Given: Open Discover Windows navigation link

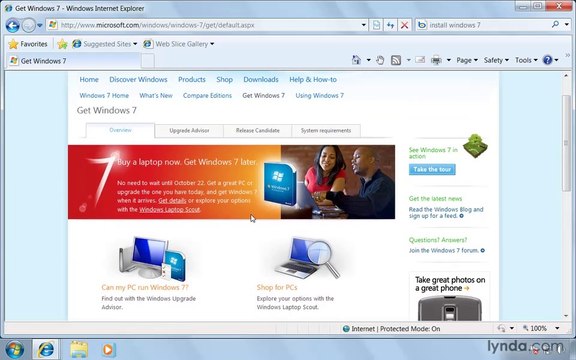Looking at the screenshot, I should point(138,79).
